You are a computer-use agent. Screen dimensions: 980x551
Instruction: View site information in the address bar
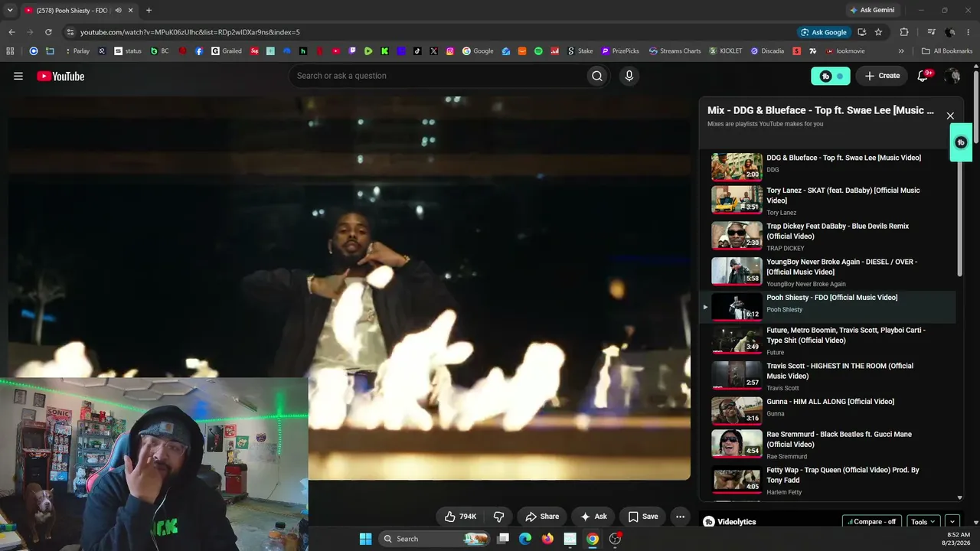tap(70, 32)
